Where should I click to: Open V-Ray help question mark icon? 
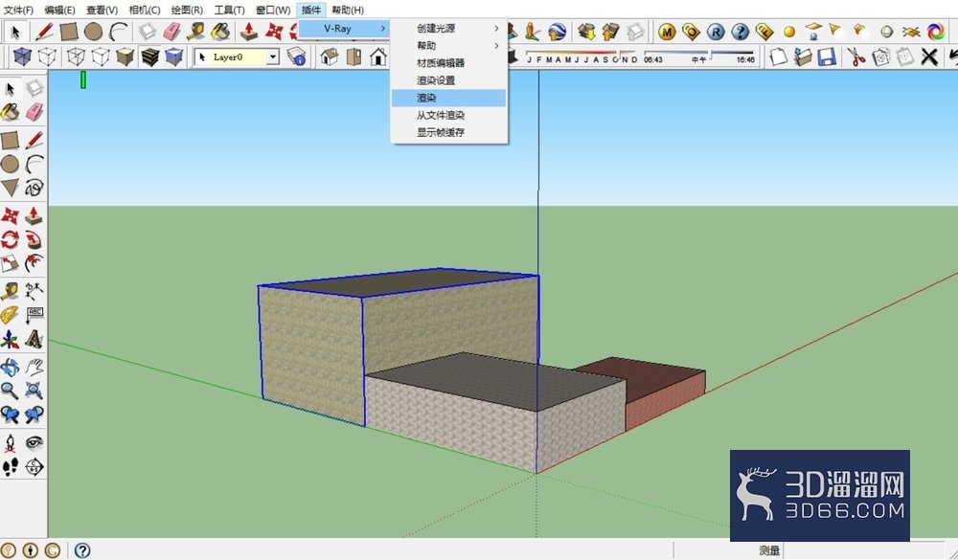(740, 32)
